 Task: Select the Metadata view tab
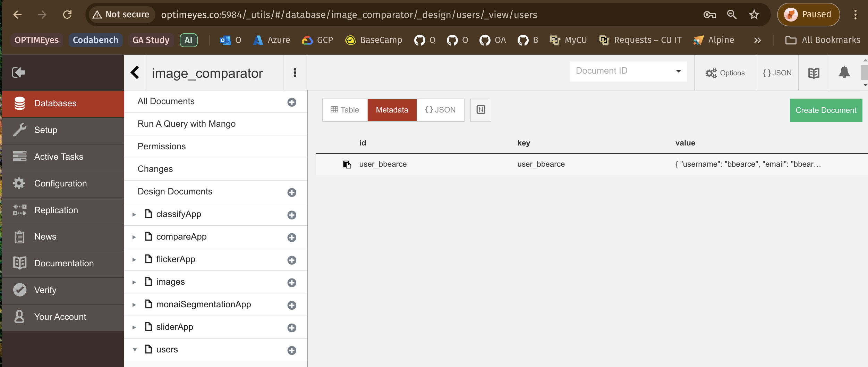pos(392,110)
